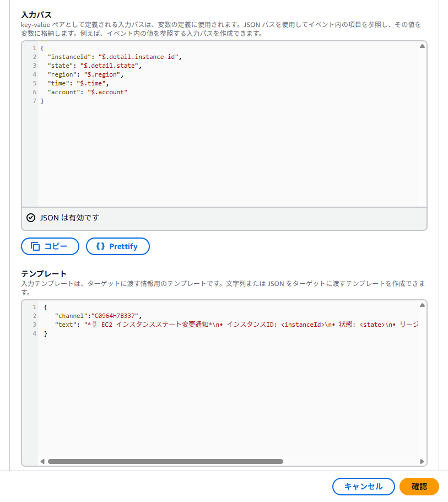Click the キャンセル button
This screenshot has height=502, width=448.
point(364,487)
